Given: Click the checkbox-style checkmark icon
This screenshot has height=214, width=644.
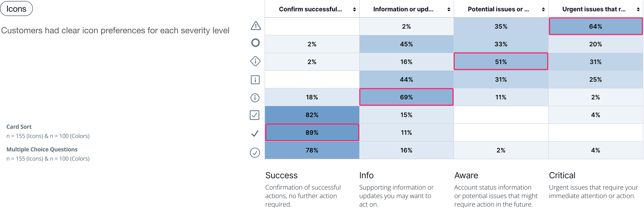Looking at the screenshot, I should (255, 115).
